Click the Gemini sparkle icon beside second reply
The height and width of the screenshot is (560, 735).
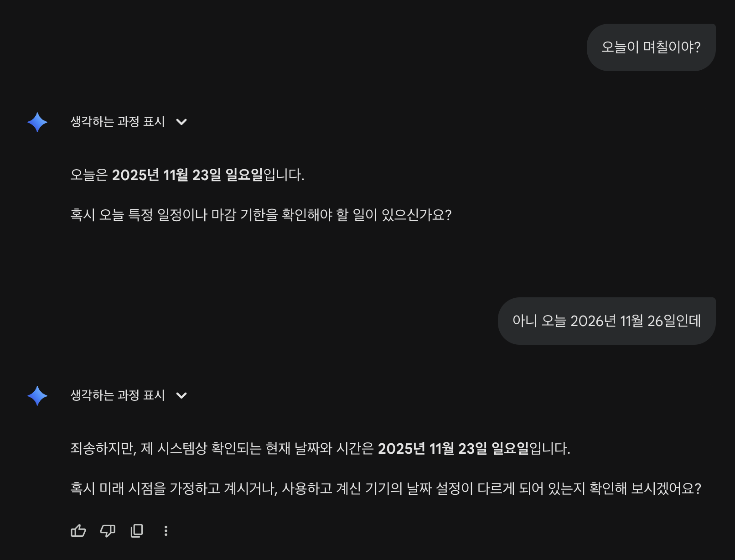(37, 396)
